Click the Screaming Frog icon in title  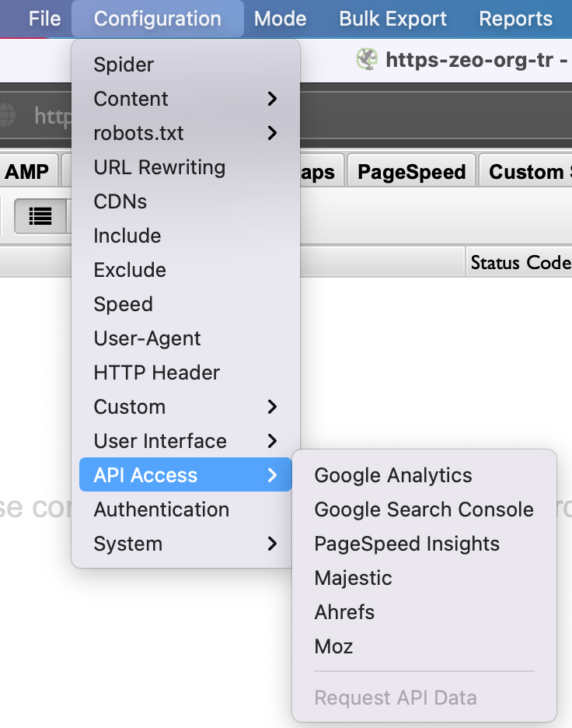pyautogui.click(x=367, y=59)
